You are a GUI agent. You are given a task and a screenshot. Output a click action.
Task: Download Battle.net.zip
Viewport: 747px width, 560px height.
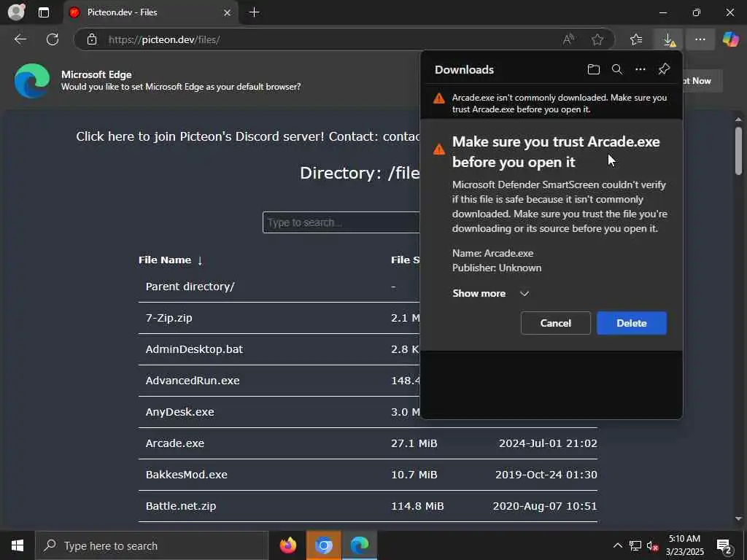[x=181, y=506]
